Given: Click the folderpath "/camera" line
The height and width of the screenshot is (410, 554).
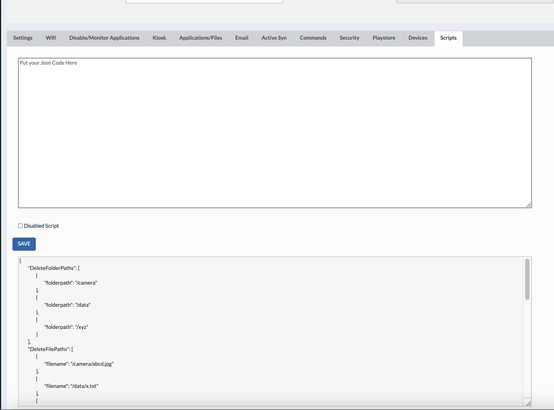Looking at the screenshot, I should 71,283.
